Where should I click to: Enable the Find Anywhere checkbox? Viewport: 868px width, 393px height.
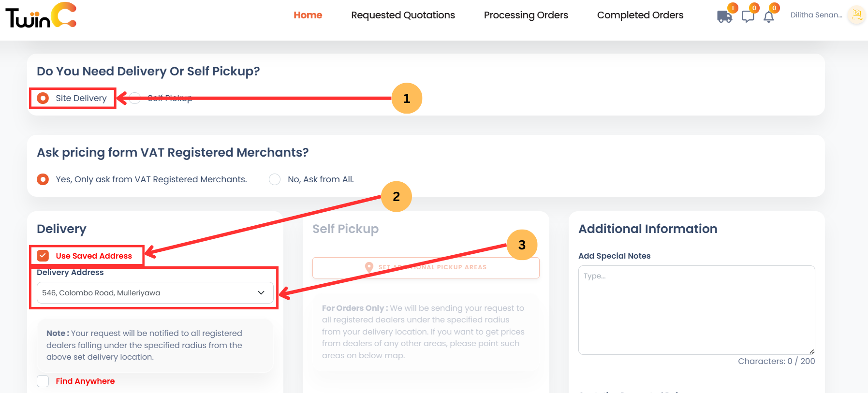coord(43,381)
